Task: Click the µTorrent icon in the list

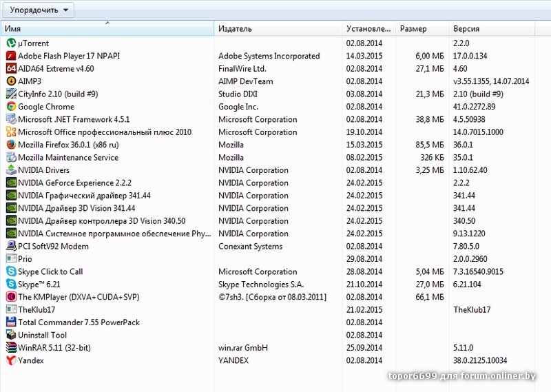Action: tap(11, 43)
